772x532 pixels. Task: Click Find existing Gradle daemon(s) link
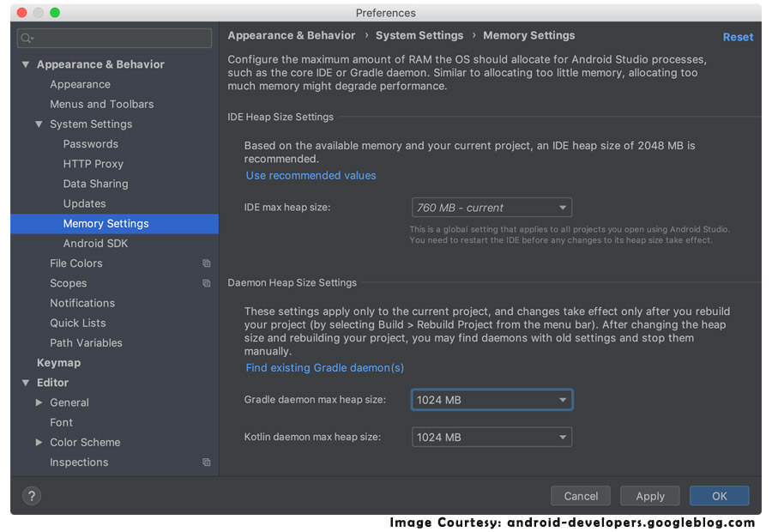pos(324,367)
